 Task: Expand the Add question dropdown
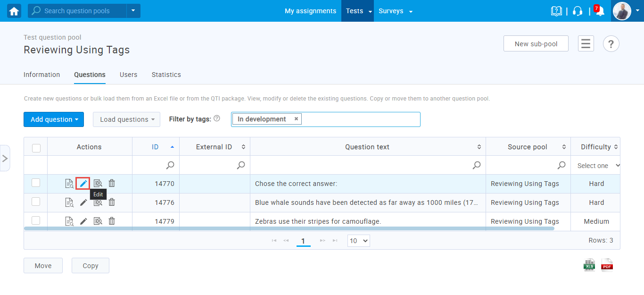pyautogui.click(x=54, y=119)
